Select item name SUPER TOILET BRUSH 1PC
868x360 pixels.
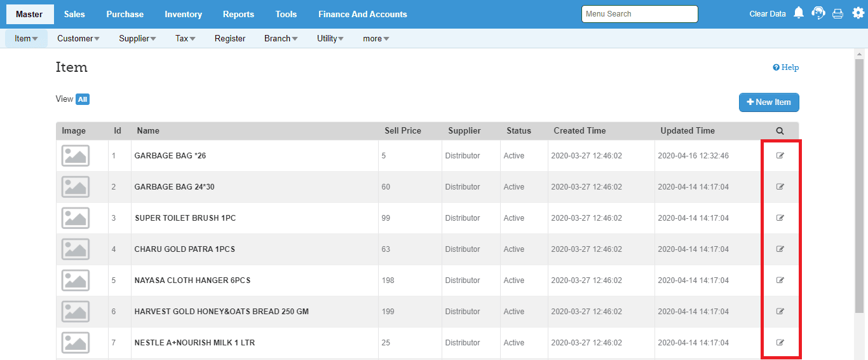(185, 218)
